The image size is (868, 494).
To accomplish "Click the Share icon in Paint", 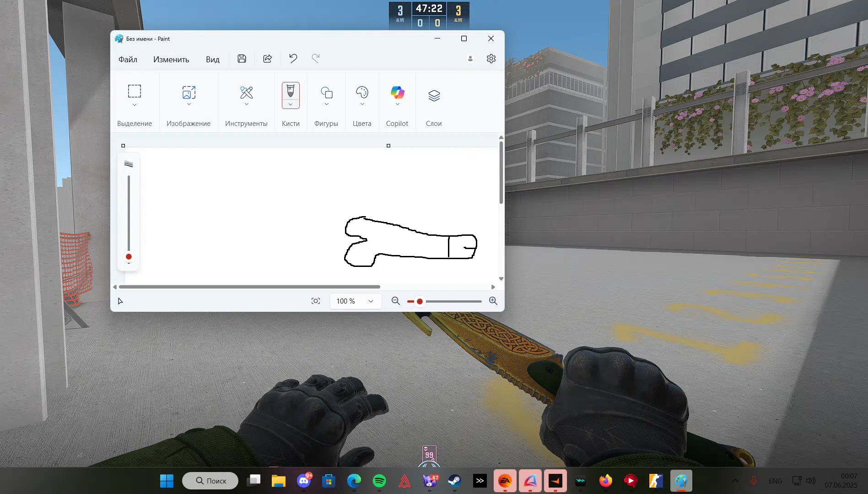I will tap(268, 59).
